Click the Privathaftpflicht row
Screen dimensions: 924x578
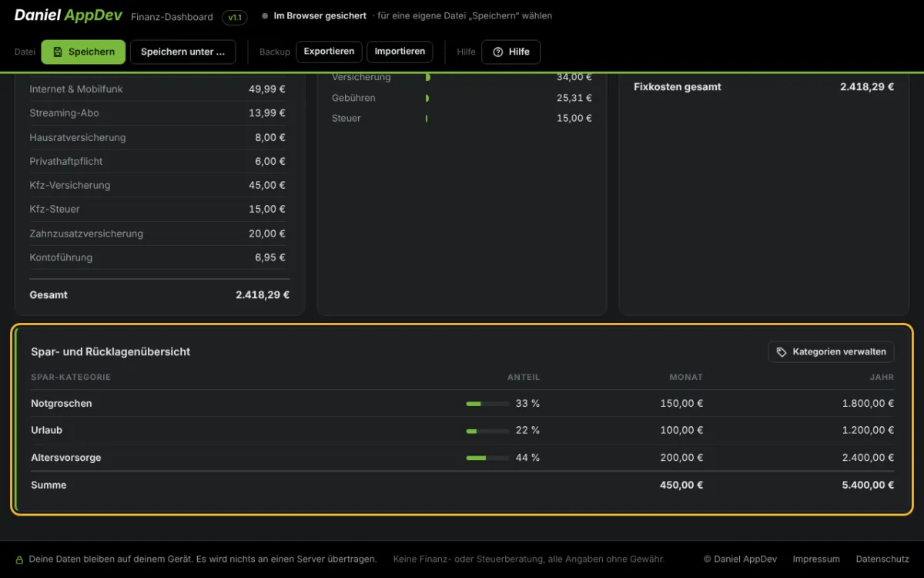pos(159,161)
